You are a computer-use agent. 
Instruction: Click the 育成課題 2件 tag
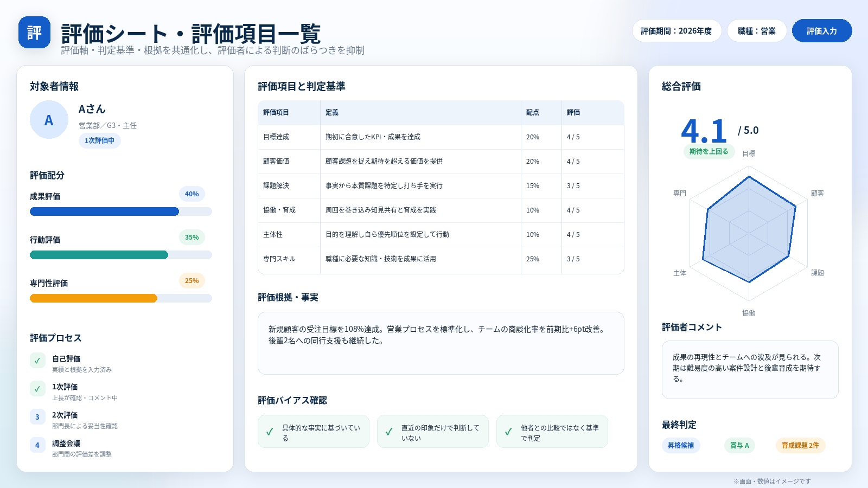[x=800, y=445]
